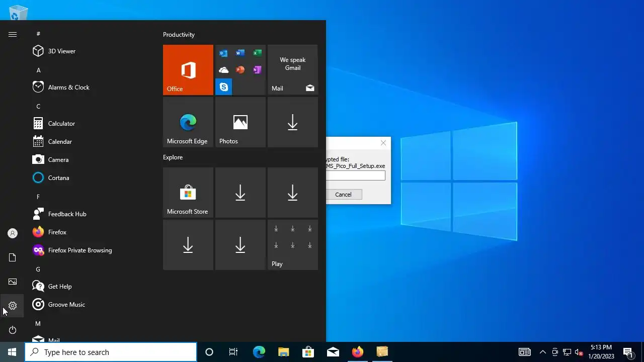Close the encrypted file dialog
This screenshot has width=644, height=362.
[383, 143]
